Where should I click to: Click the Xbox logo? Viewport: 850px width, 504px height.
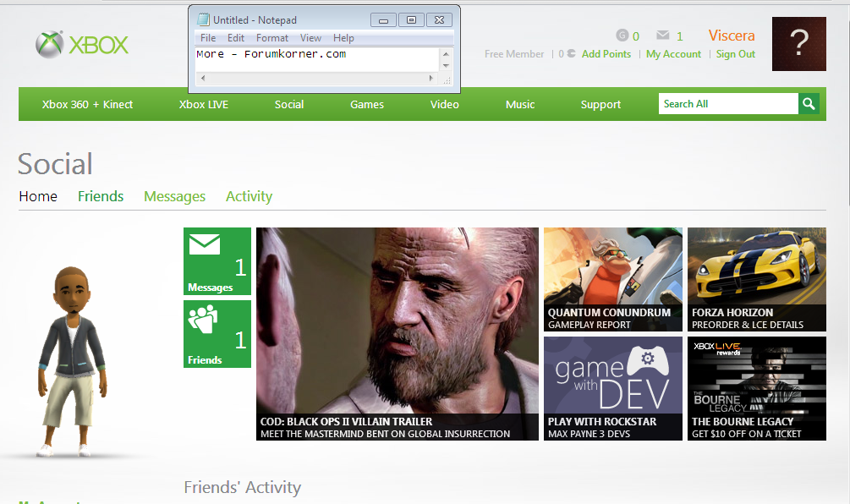point(82,45)
